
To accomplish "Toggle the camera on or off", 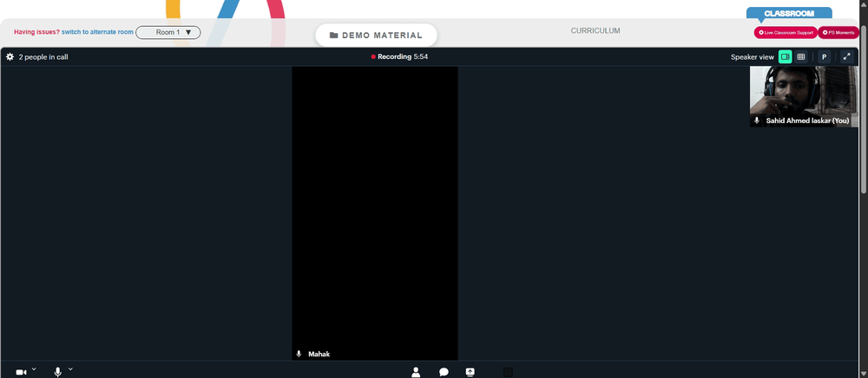I will click(x=21, y=373).
